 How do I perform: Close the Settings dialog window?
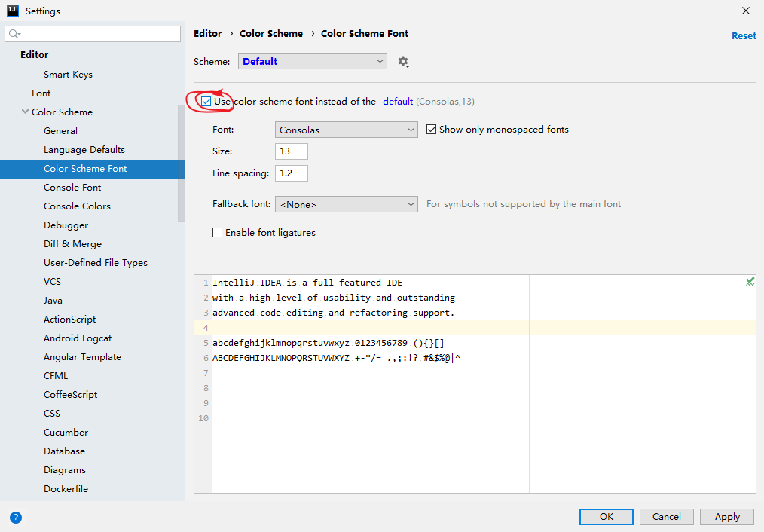pyautogui.click(x=745, y=11)
